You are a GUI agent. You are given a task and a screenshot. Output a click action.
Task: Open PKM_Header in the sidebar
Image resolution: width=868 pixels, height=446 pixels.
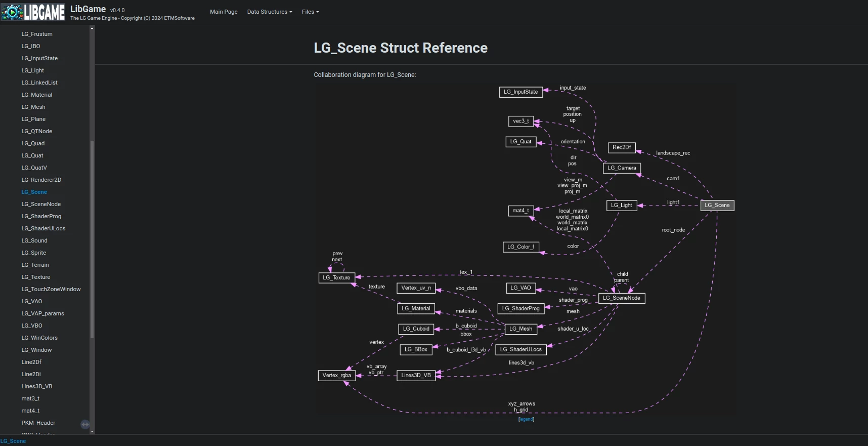[x=38, y=423]
